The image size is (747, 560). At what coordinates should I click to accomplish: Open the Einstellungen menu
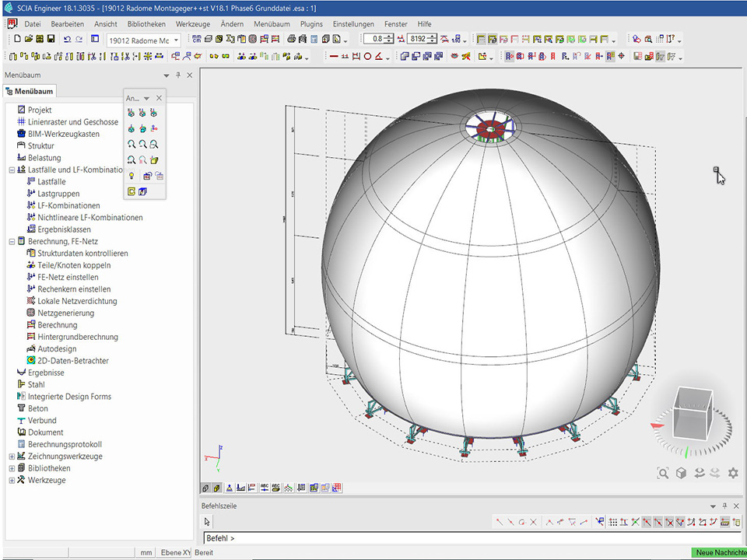pos(353,24)
